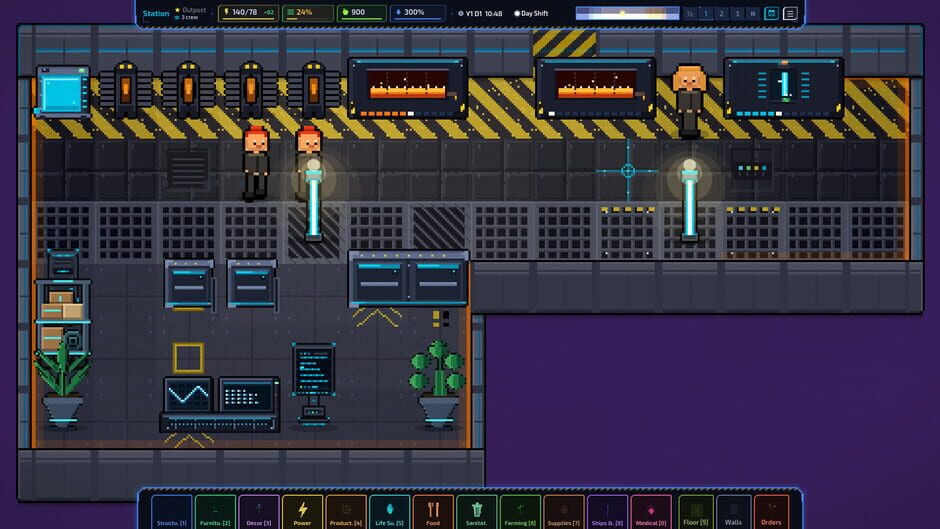Screen dimensions: 940x529
Task: Select the standing info terminal screen
Action: coord(314,384)
